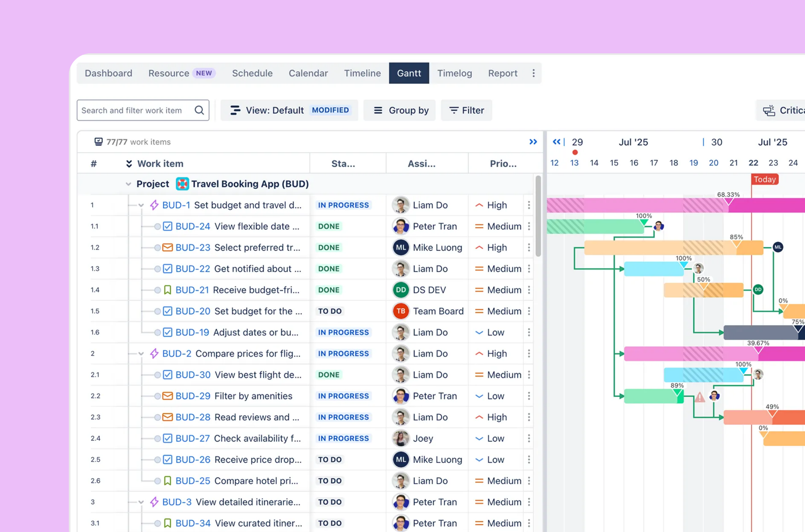Collapse BUD-1 subtasks using its chevron
This screenshot has height=532, width=805.
click(x=141, y=205)
